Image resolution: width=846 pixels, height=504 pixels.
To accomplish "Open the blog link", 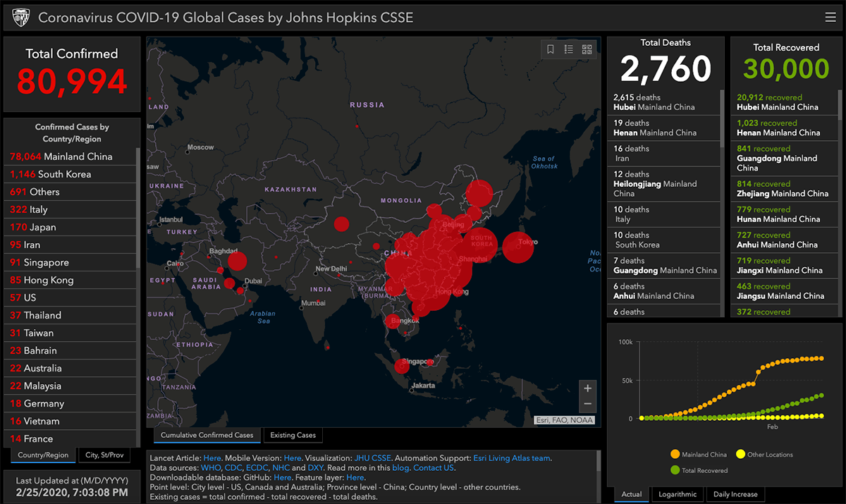I will [400, 468].
